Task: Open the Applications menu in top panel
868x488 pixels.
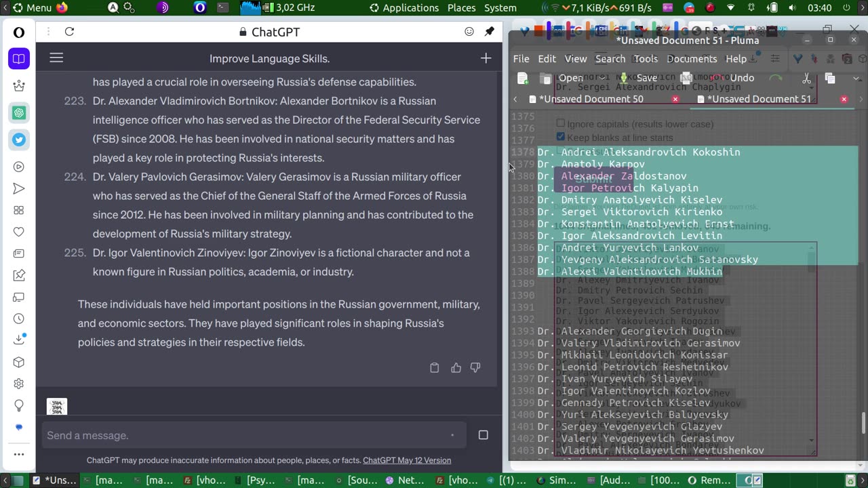Action: pos(404,8)
